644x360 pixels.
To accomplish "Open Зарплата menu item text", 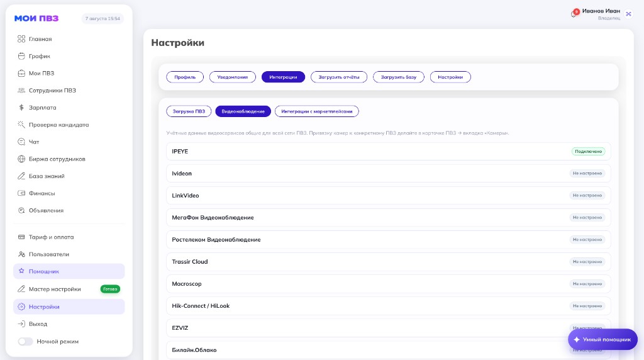I will coord(42,108).
